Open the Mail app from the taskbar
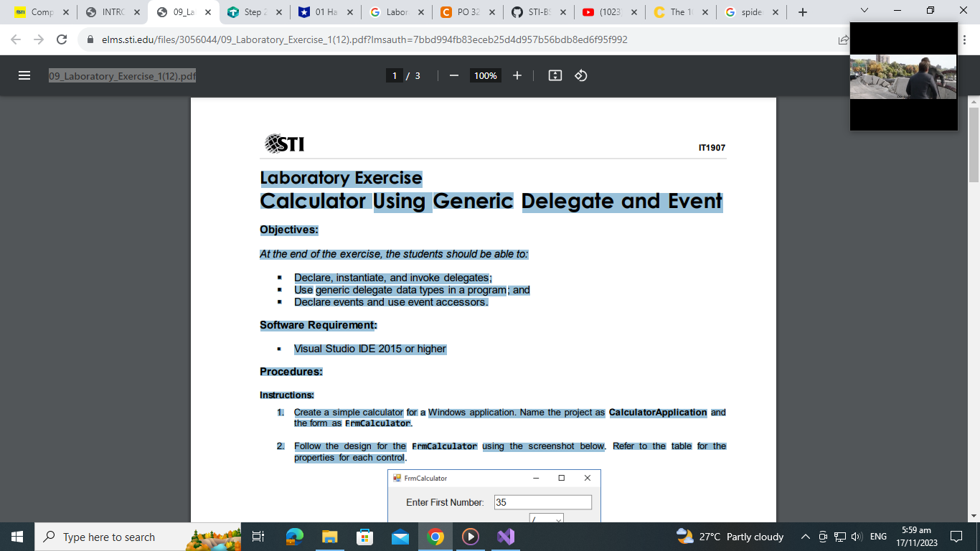This screenshot has width=980, height=551. pos(400,537)
